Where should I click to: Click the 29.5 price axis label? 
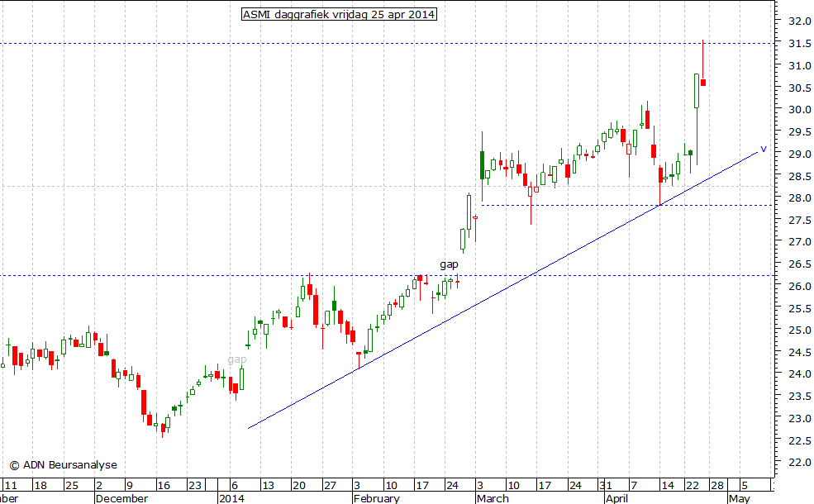[799, 132]
